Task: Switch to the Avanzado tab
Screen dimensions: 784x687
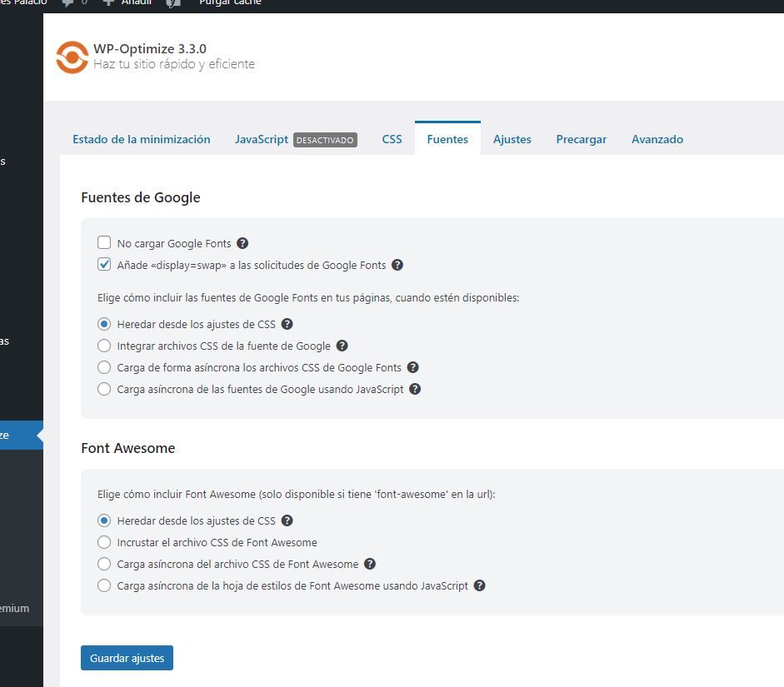Action: (657, 139)
